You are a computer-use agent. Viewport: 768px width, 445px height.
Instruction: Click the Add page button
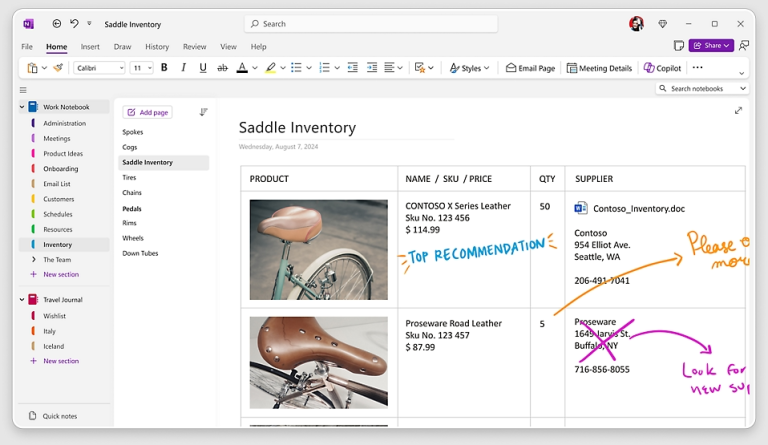[147, 113]
